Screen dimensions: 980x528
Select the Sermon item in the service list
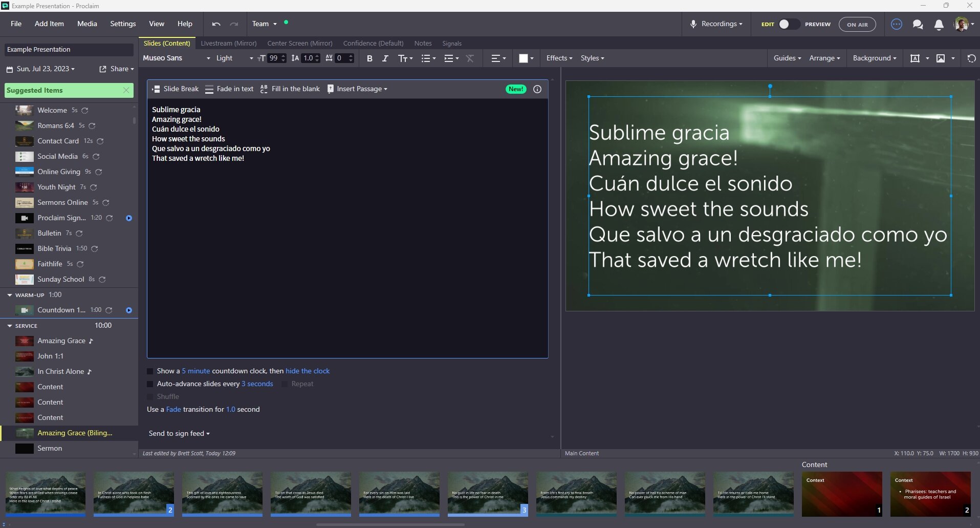[x=50, y=449]
